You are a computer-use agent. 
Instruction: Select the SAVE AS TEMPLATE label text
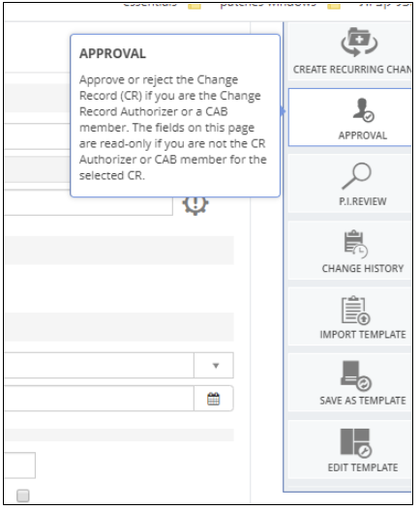363,401
